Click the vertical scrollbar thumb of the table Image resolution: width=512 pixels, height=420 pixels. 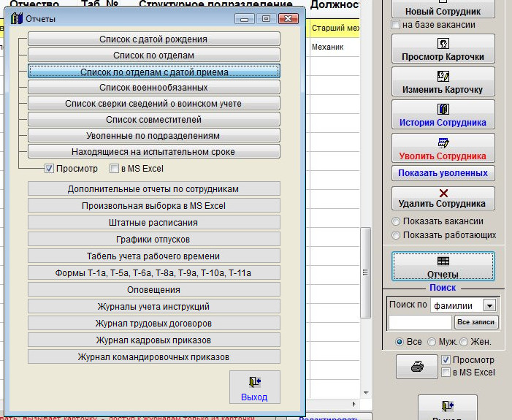point(365,272)
